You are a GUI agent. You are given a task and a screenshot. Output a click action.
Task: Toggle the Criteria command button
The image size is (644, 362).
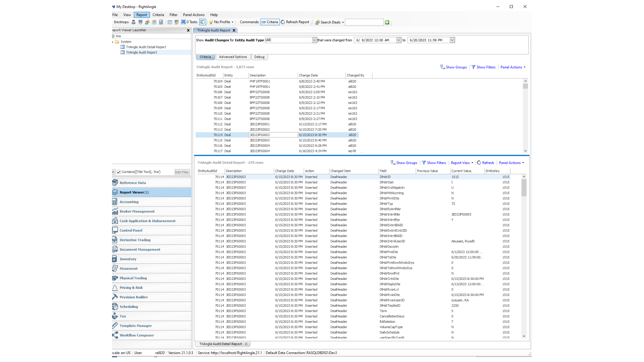(x=270, y=22)
